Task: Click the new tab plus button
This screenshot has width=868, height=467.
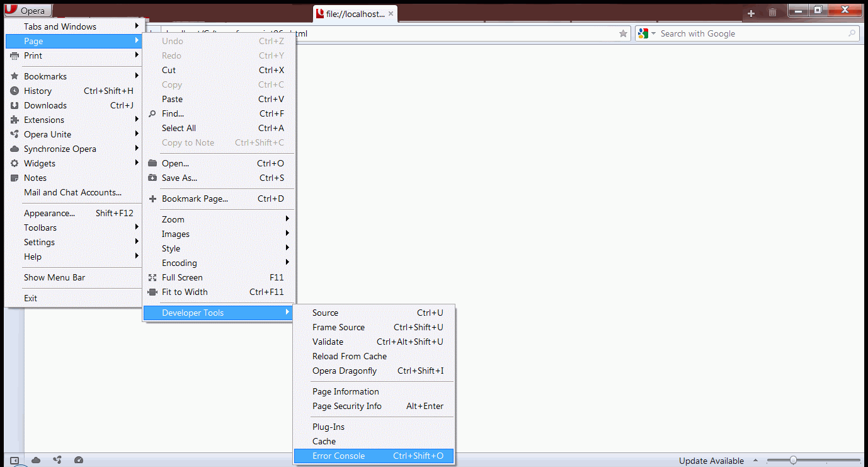Action: pos(751,13)
